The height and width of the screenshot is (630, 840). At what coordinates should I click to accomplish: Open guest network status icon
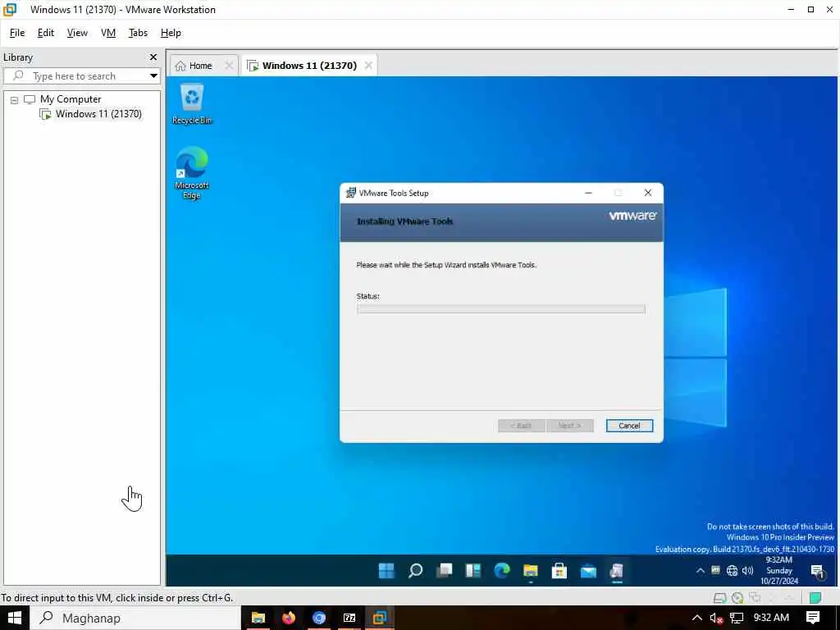click(732, 571)
